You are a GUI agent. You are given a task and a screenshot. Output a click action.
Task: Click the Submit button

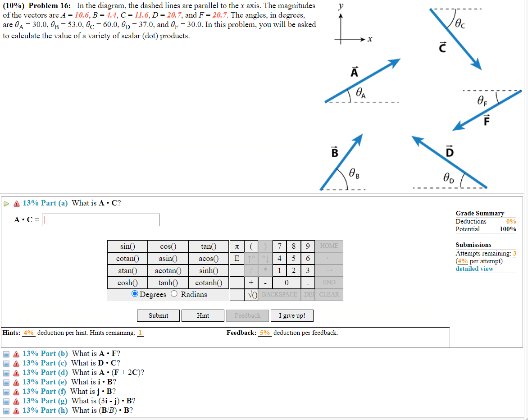coord(158,315)
